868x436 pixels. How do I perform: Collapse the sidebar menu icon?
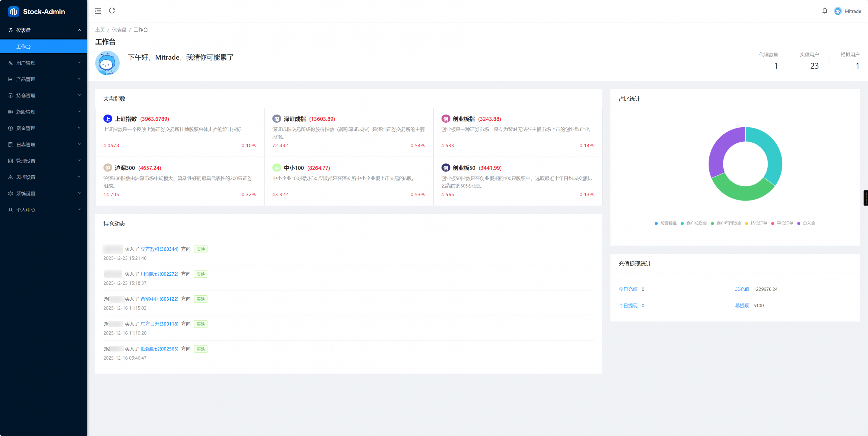(x=98, y=11)
